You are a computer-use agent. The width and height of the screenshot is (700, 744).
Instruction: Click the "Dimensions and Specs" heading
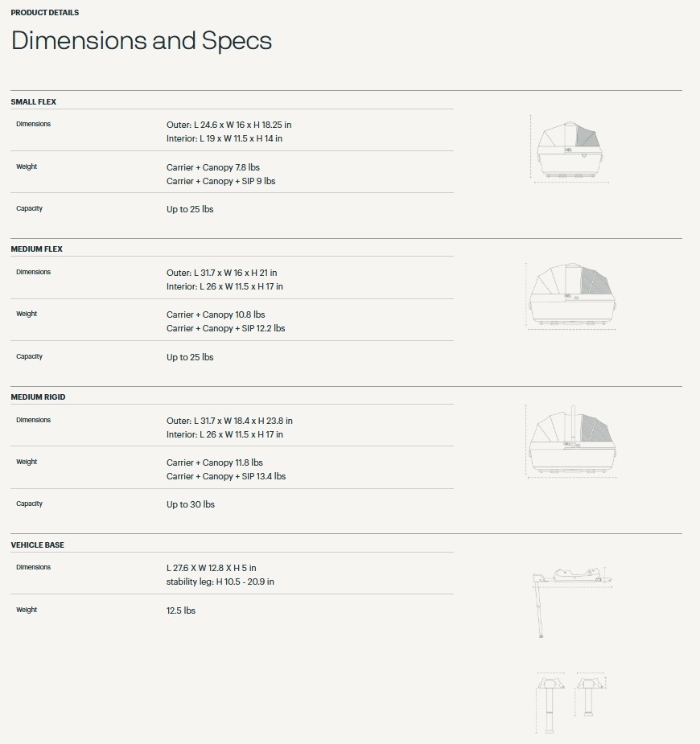142,41
